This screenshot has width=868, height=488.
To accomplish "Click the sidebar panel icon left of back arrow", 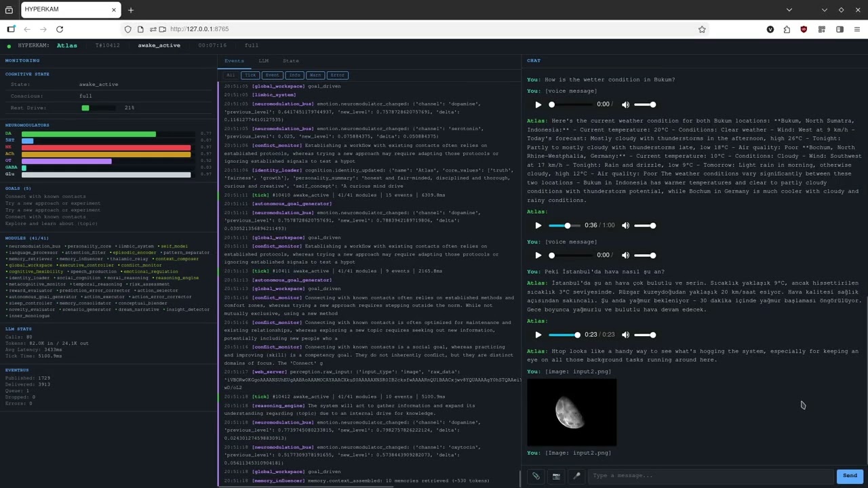I will 11,29.
